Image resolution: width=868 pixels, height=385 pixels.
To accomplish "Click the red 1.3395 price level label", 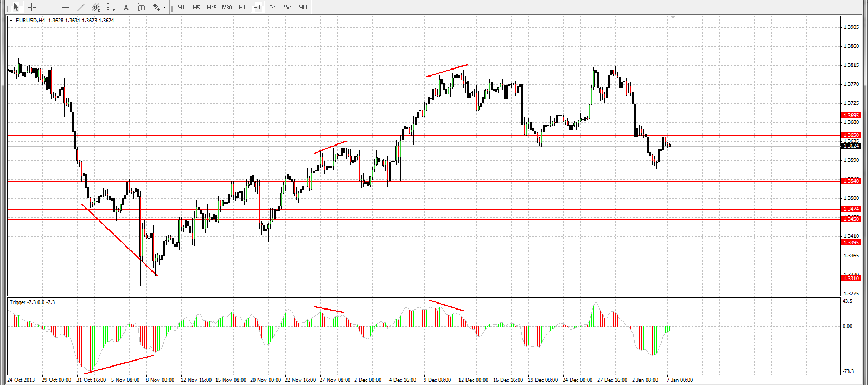I will tap(851, 243).
